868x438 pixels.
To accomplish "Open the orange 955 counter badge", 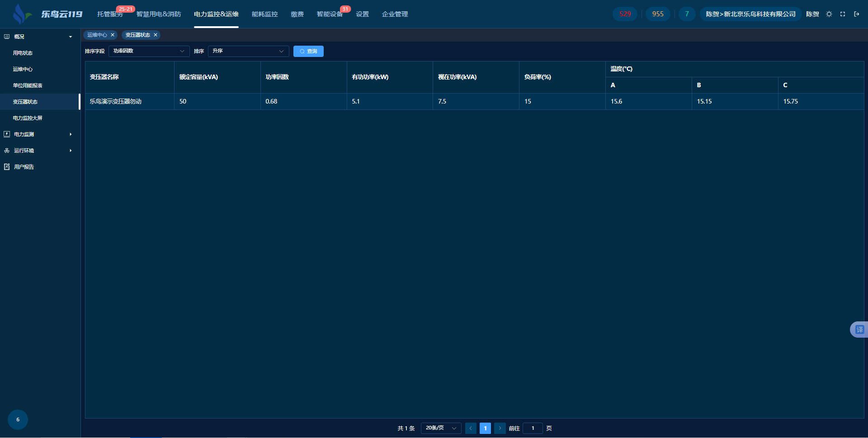I will (x=658, y=14).
